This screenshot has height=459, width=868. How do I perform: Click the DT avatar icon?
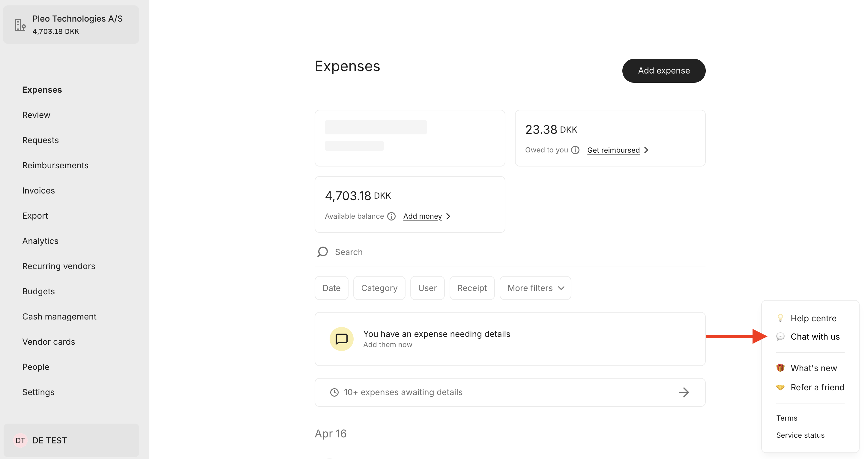point(20,440)
